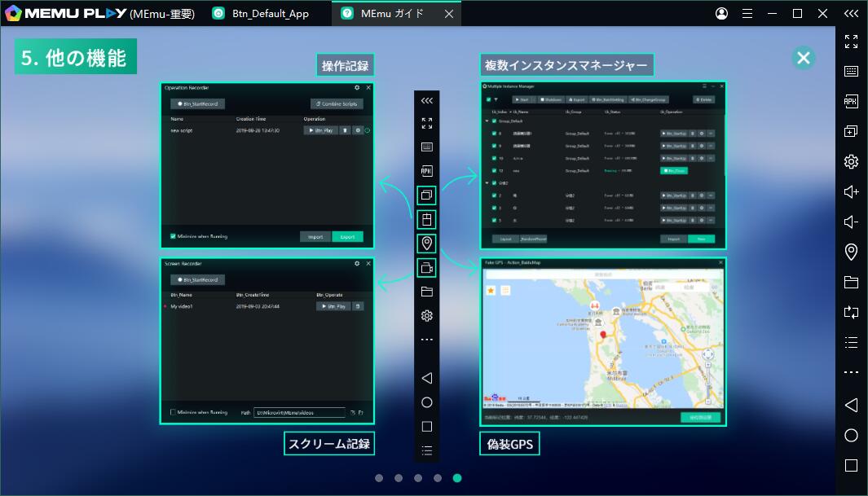The width and height of the screenshot is (868, 496).
Task: Decrease volume using the right sidebar speaker icon
Action: point(851,222)
